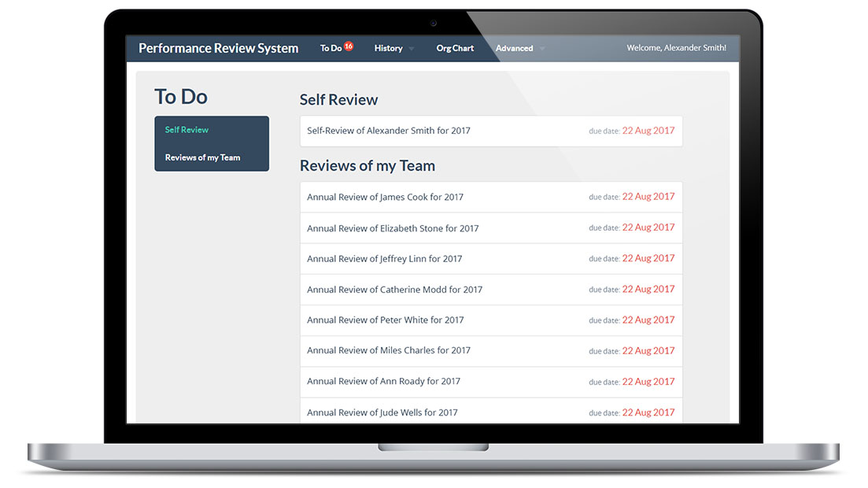Click Jeffrey Linn's 22 Aug 2017 due date
Viewport: 868px width, 488px height.
pyautogui.click(x=648, y=258)
